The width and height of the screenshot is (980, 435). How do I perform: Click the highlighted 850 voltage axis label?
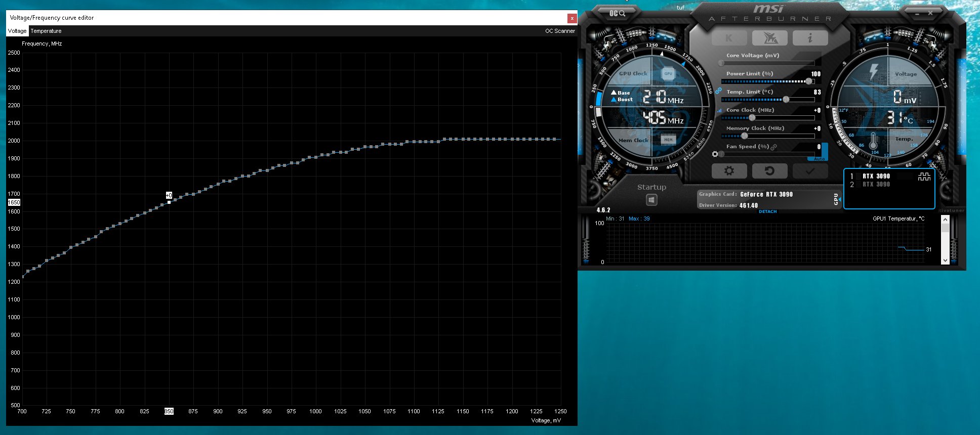pos(169,411)
